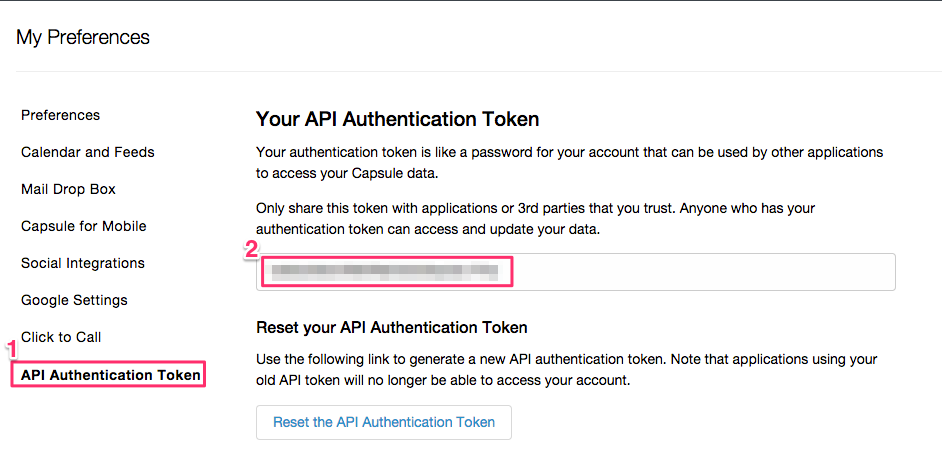The image size is (942, 475).
Task: Open the Click to Call section
Action: point(61,337)
